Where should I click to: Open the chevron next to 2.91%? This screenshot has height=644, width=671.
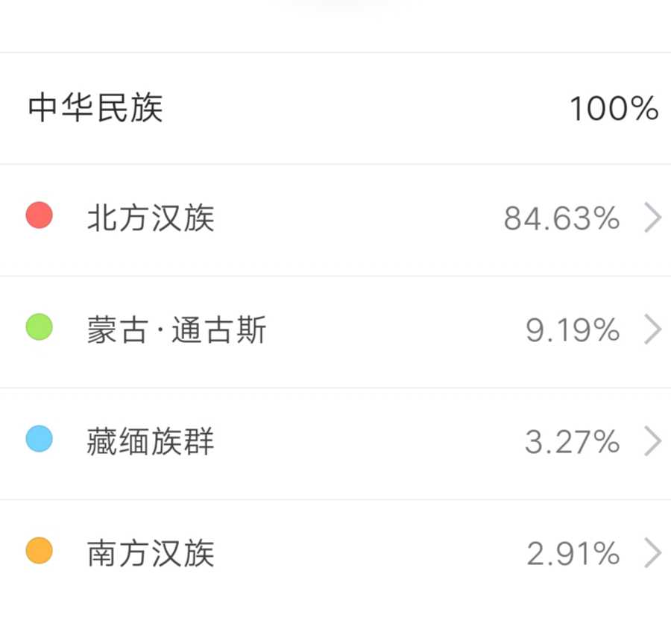(652, 554)
